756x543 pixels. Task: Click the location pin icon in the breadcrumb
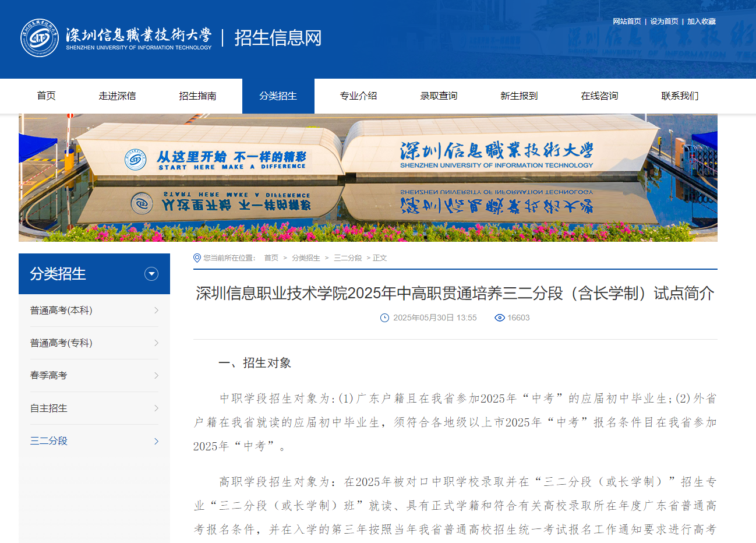click(196, 257)
